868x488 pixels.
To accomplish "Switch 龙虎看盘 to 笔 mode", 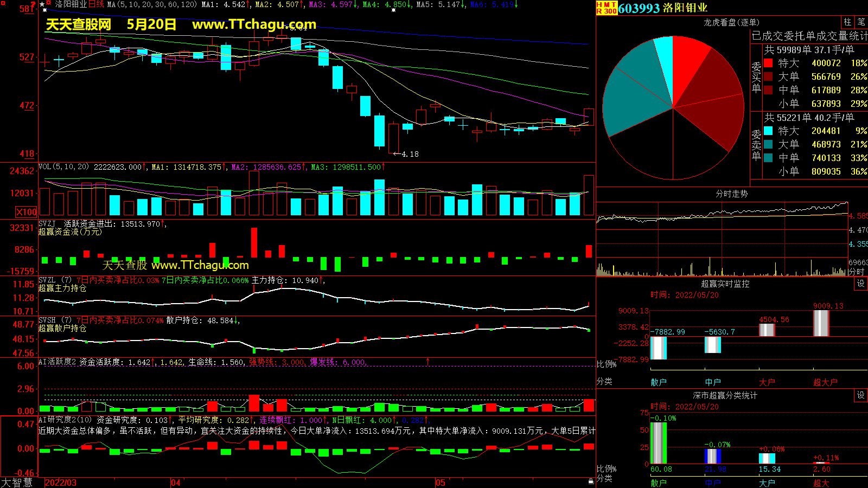I will pos(861,22).
